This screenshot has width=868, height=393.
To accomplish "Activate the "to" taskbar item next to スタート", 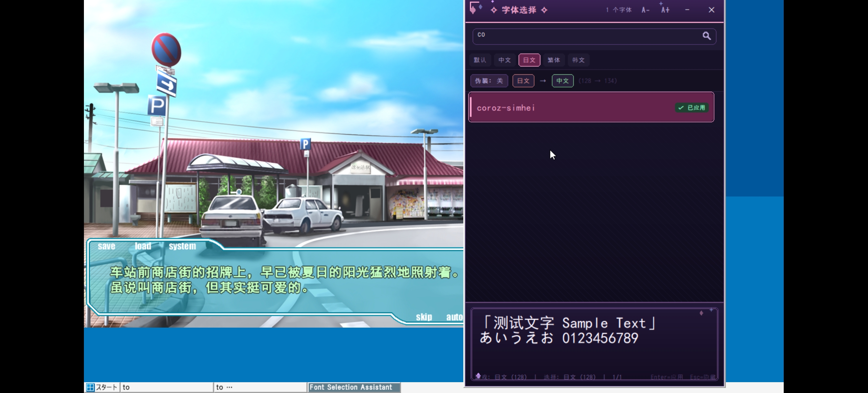I will 167,387.
